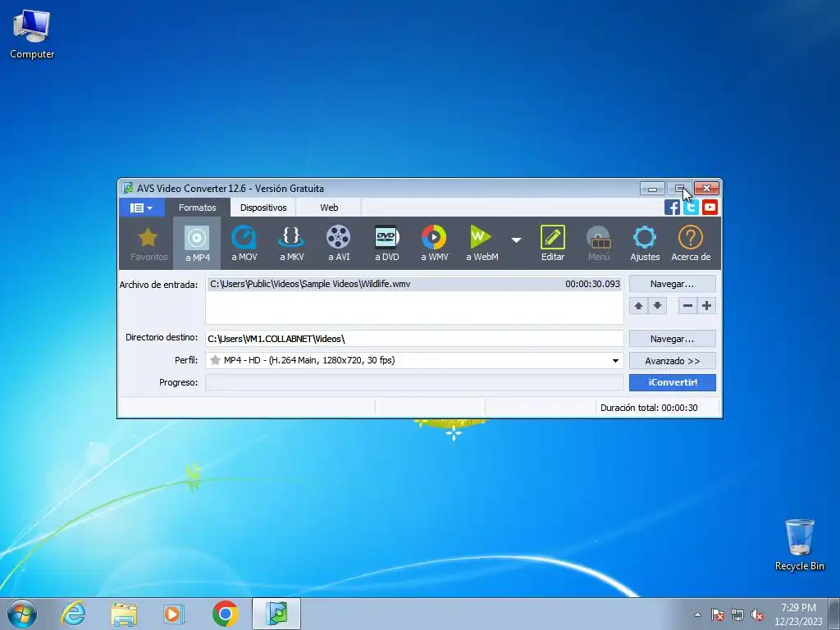Open the Twitter link icon
The height and width of the screenshot is (630, 840).
coord(691,208)
